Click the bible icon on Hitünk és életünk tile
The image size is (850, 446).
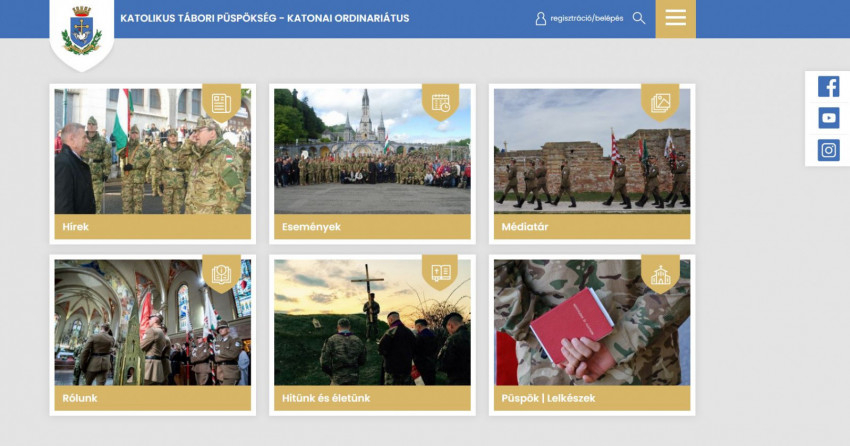tap(440, 273)
